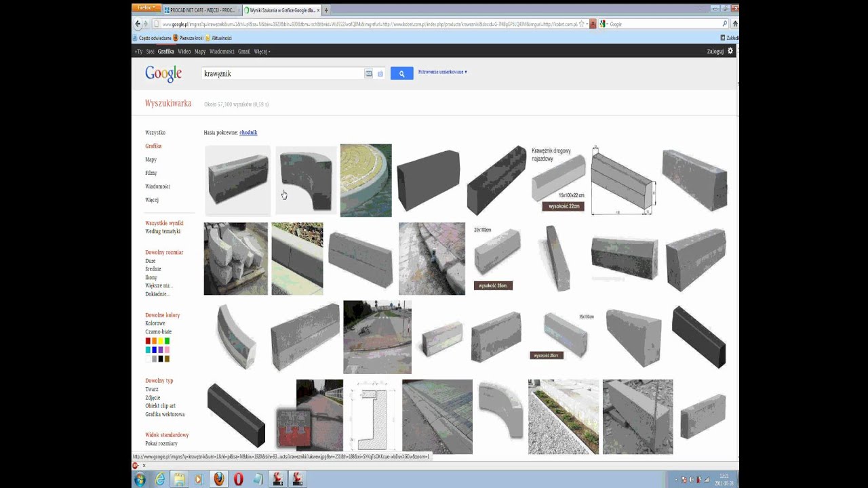
Task: Stop loading with the red X button
Action: pos(593,24)
